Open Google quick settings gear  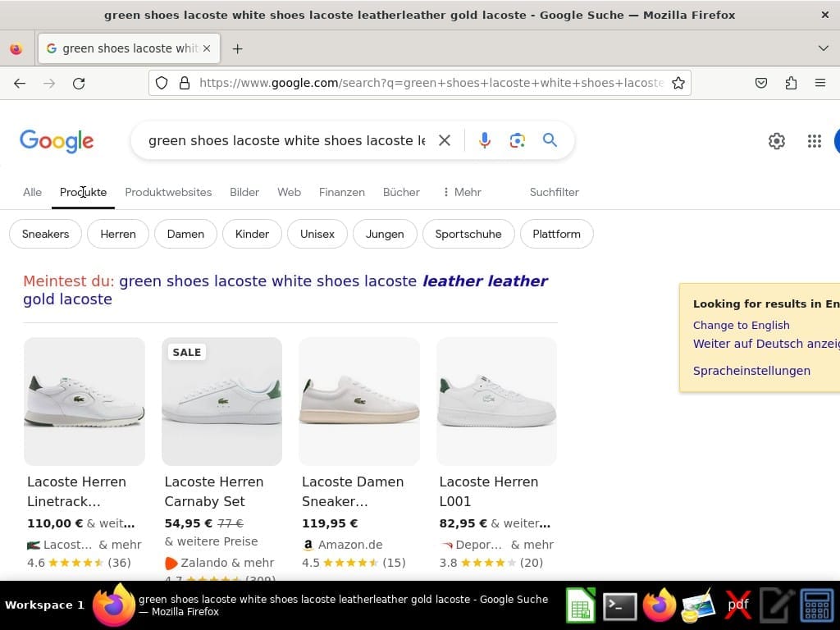pos(776,141)
